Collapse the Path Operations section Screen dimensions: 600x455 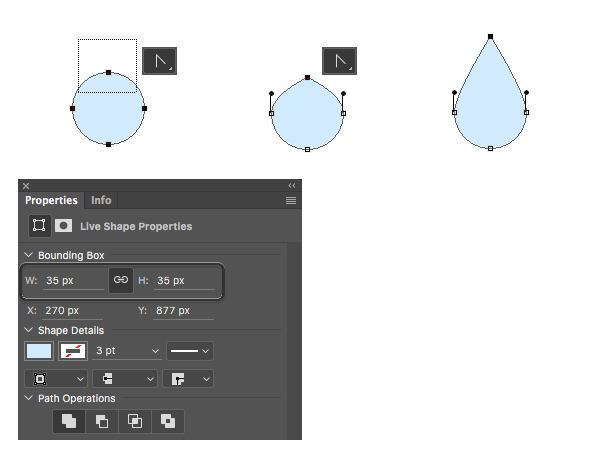coord(29,398)
